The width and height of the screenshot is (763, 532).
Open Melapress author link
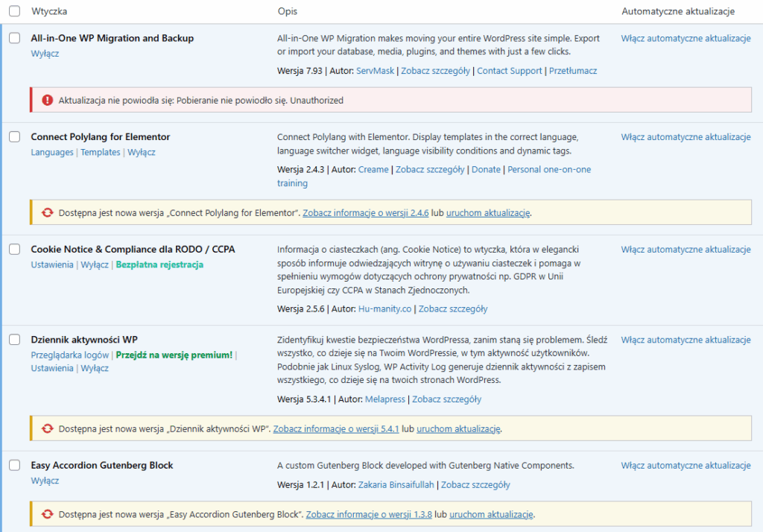pyautogui.click(x=385, y=399)
